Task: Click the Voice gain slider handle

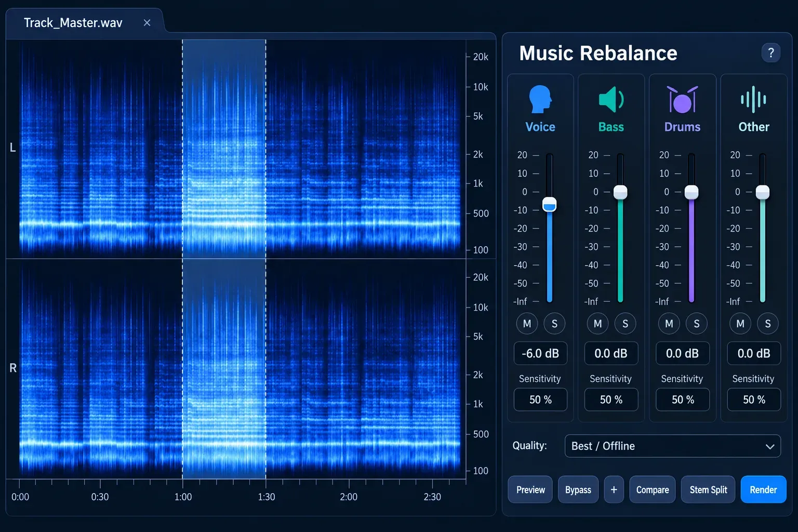Action: (549, 204)
